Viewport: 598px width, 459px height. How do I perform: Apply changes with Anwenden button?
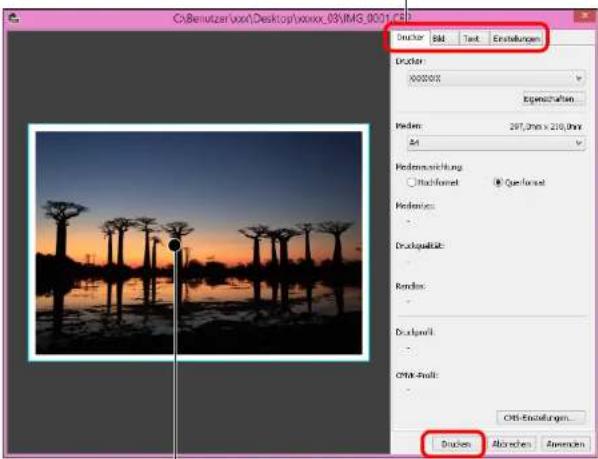point(565,444)
